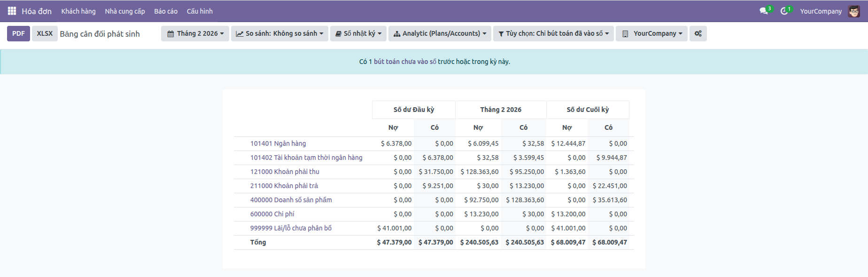868x277 pixels.
Task: Open the apps grid home menu
Action: click(12, 11)
